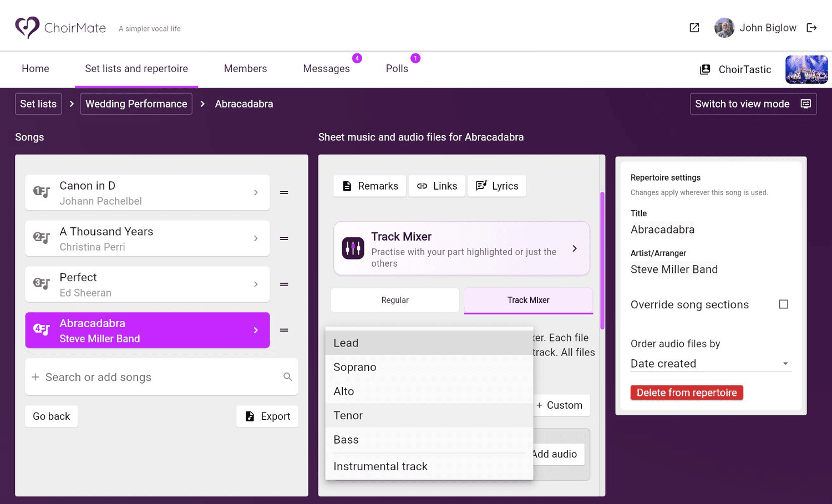Screen dimensions: 832x504
Task: Expand A Thousand Years with its chevron
Action: pos(256,238)
